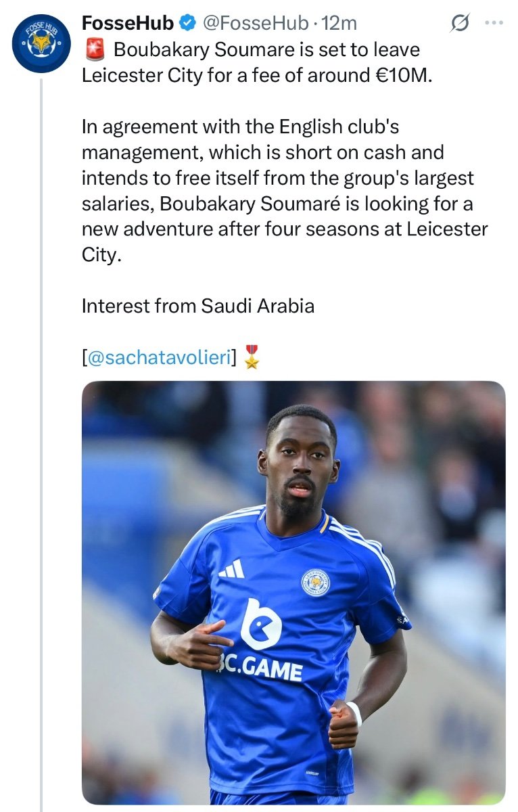The width and height of the screenshot is (518, 812).
Task: Open the three-dot more options menu
Action: [494, 23]
